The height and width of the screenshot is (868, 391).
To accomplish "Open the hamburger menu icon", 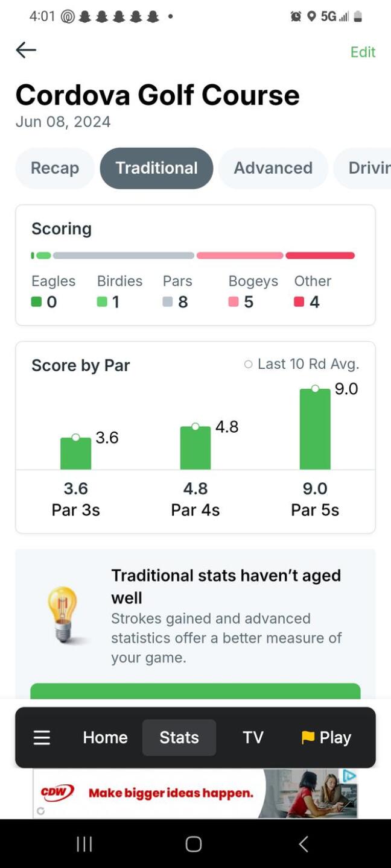I will (x=42, y=737).
